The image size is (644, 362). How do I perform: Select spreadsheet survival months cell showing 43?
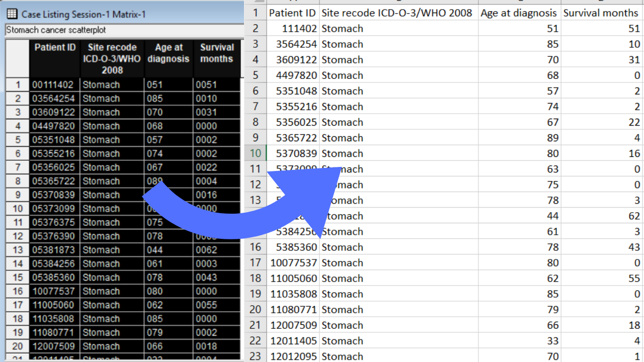tap(602, 247)
